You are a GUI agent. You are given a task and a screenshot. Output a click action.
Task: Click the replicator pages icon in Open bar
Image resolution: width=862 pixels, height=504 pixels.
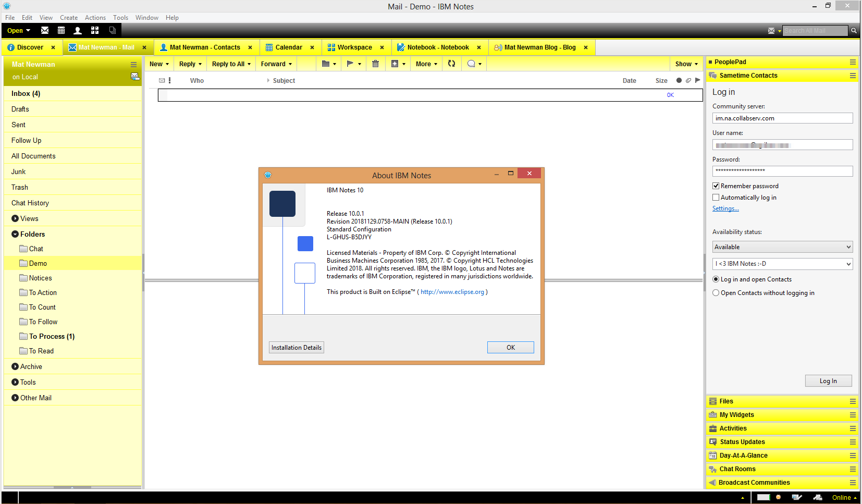click(x=112, y=30)
